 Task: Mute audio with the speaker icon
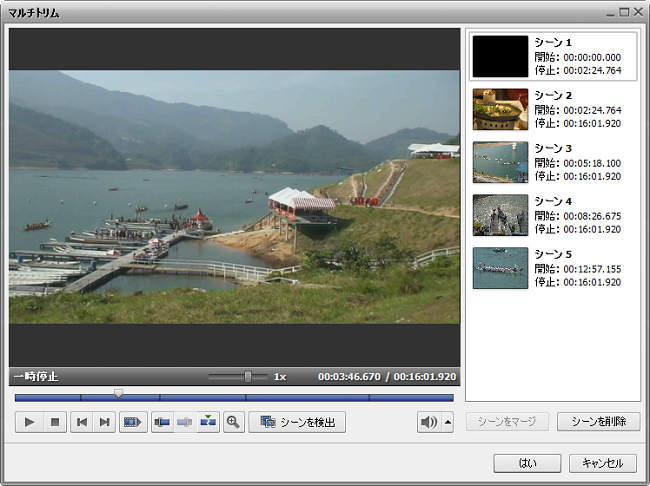click(429, 422)
